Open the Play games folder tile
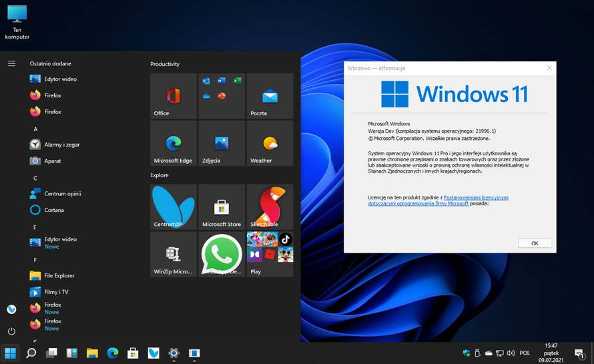This screenshot has width=594, height=364. 270,254
